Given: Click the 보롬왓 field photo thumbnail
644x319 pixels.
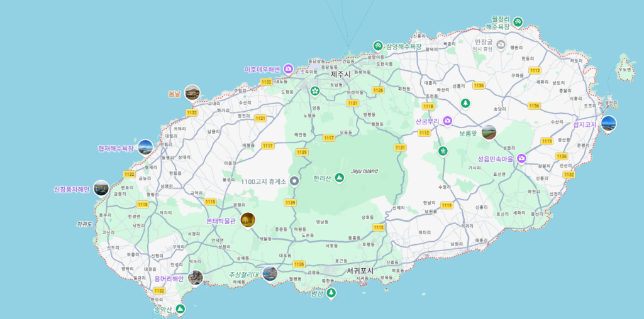Looking at the screenshot, I should pyautogui.click(x=489, y=132).
